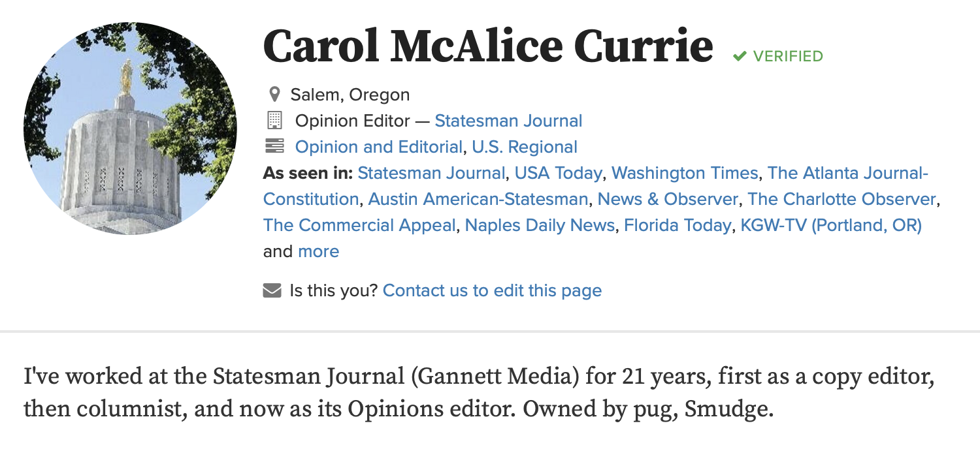
Task: Open USA Today outlet link
Action: pos(558,173)
